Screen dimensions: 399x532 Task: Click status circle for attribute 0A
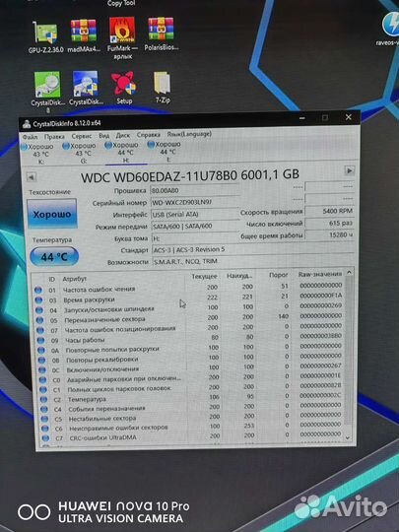41,350
